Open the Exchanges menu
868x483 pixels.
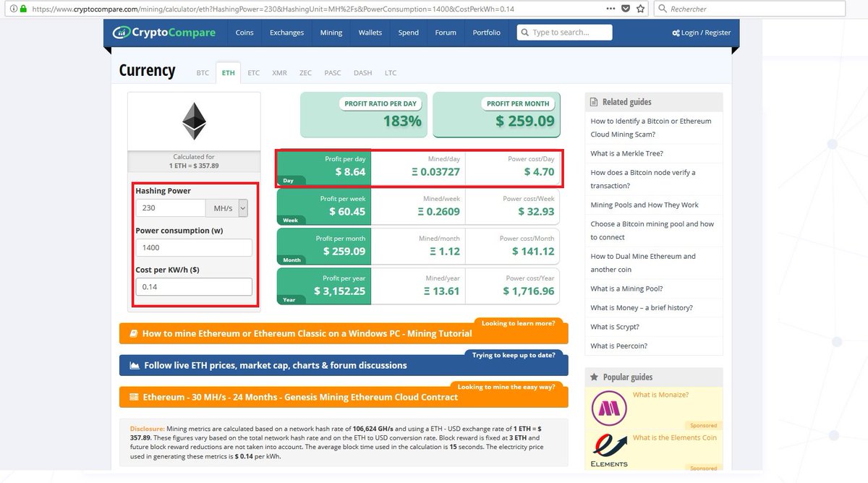287,33
